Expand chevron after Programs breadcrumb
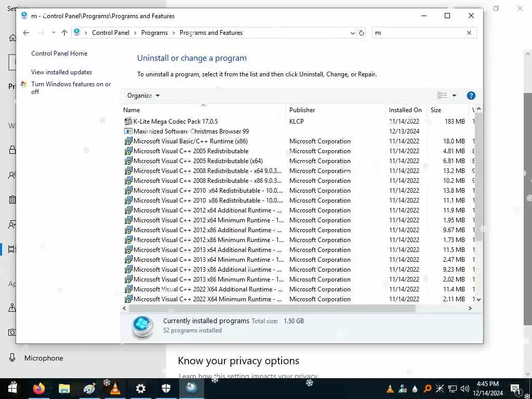The height and width of the screenshot is (399, 532). tap(174, 33)
